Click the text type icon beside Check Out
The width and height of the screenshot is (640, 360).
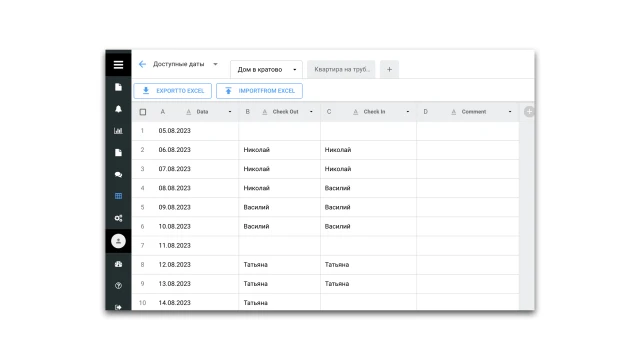[x=264, y=112]
